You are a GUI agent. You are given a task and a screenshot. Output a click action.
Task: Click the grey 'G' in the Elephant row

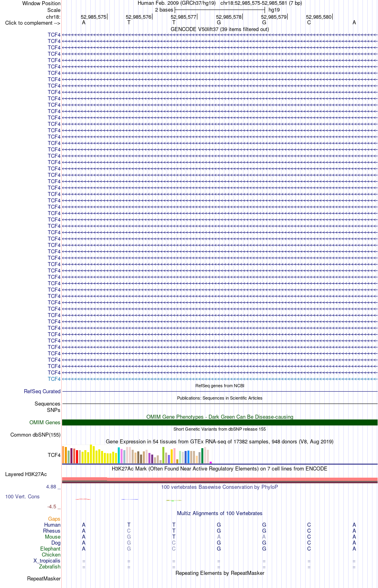coord(129,549)
